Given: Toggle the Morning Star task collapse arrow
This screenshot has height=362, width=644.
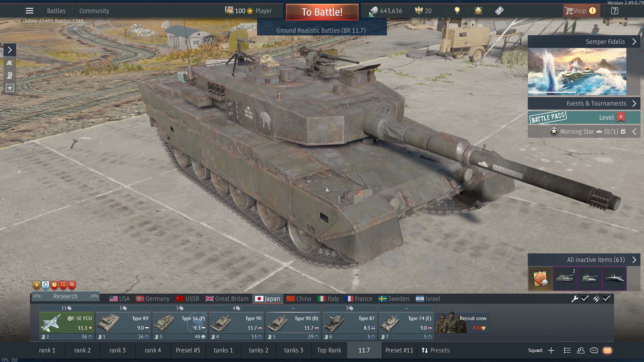Looking at the screenshot, I should [x=634, y=131].
